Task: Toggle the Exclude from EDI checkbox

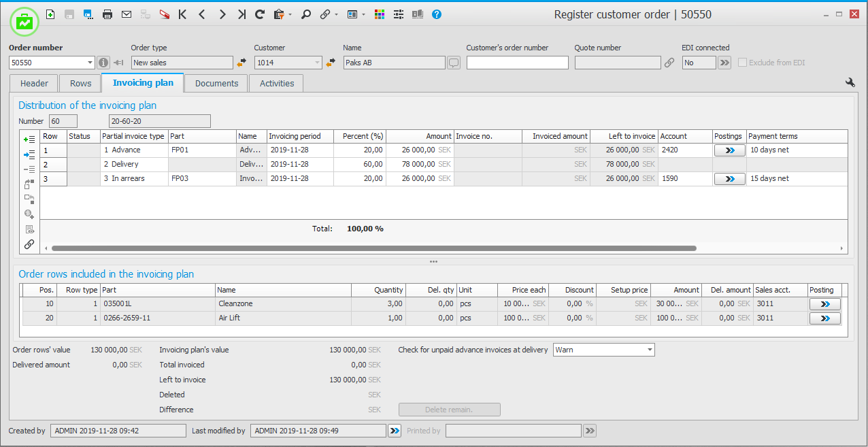Action: (742, 63)
